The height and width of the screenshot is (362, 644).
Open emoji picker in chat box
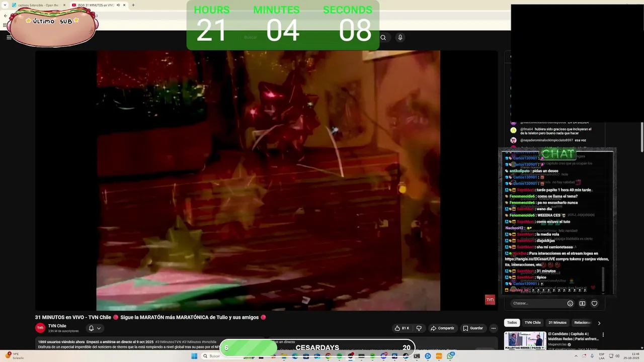click(570, 303)
